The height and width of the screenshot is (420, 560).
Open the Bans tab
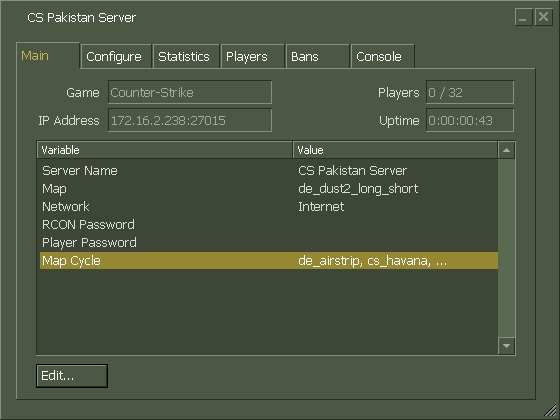pos(318,56)
